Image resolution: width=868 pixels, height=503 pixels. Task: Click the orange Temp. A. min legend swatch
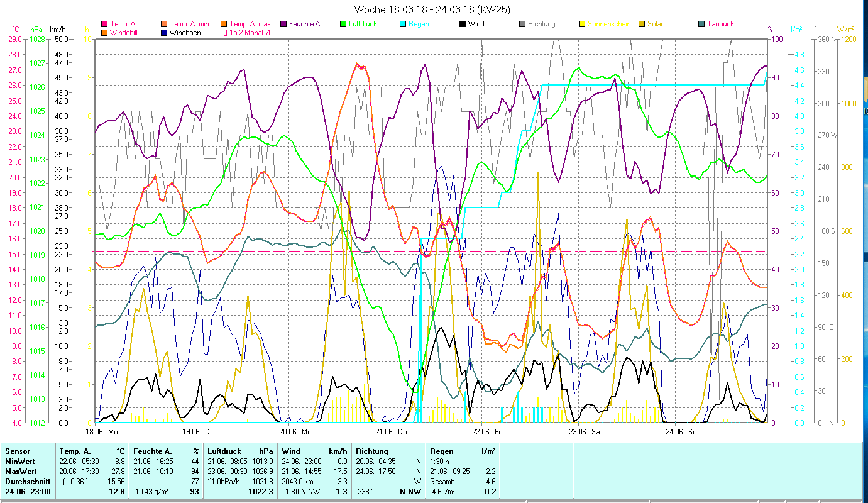click(164, 24)
